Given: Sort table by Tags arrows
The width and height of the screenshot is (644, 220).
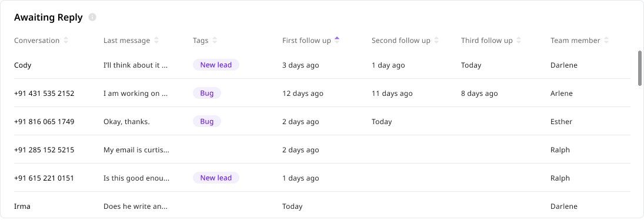Looking at the screenshot, I should coord(215,40).
